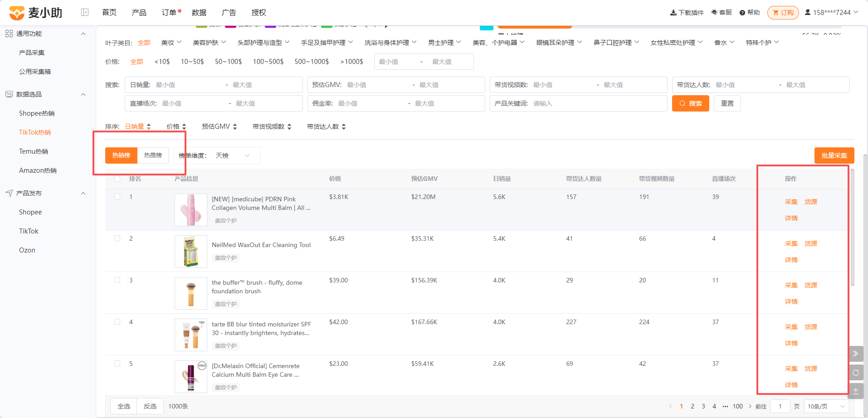The image size is (868, 418).
Task: Click 货源 for medicube row
Action: [811, 202]
